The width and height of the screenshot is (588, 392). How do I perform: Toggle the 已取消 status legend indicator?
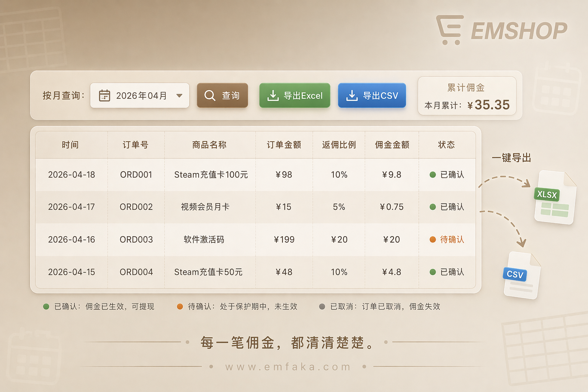[x=322, y=306]
